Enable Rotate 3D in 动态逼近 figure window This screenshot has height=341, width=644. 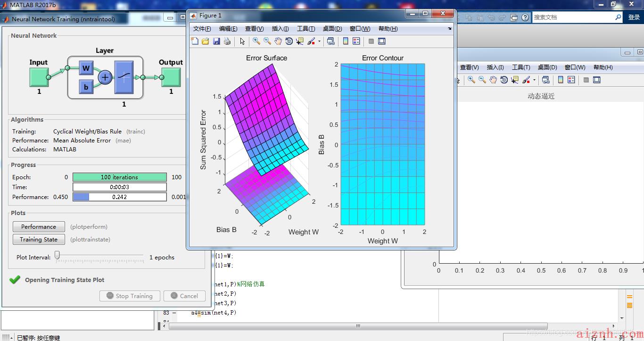click(504, 80)
